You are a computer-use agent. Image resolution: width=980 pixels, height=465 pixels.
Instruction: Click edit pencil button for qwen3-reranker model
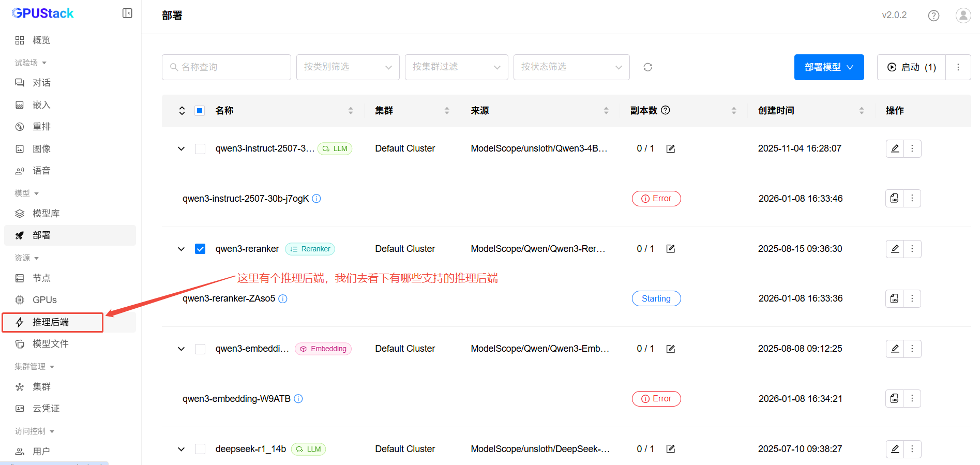point(895,249)
